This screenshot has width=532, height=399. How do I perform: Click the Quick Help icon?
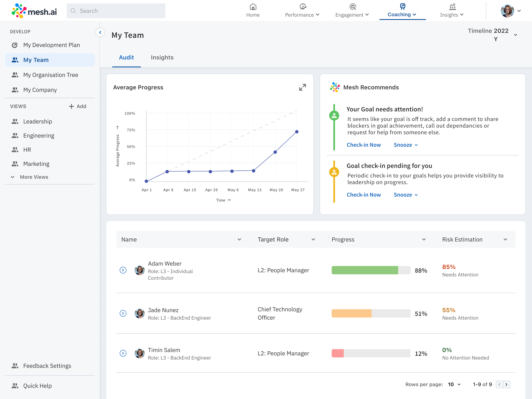15,386
